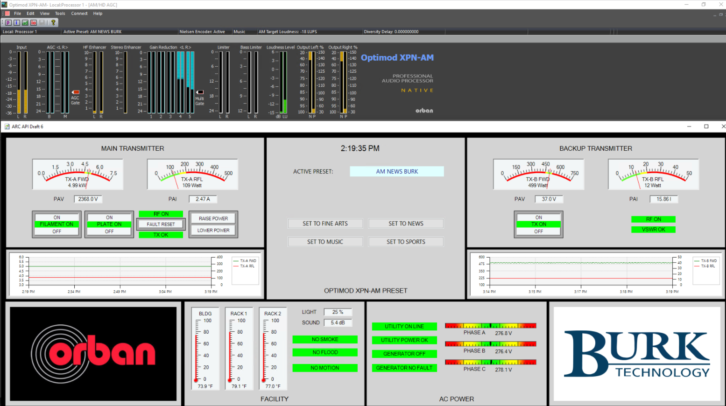Click the TX-B RFL reflected power gauge
Screen dimensions: 726x406
(653, 175)
